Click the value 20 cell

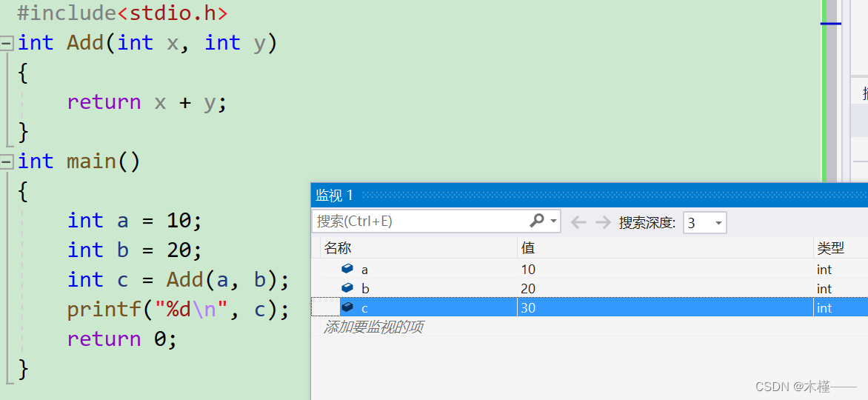pyautogui.click(x=665, y=288)
